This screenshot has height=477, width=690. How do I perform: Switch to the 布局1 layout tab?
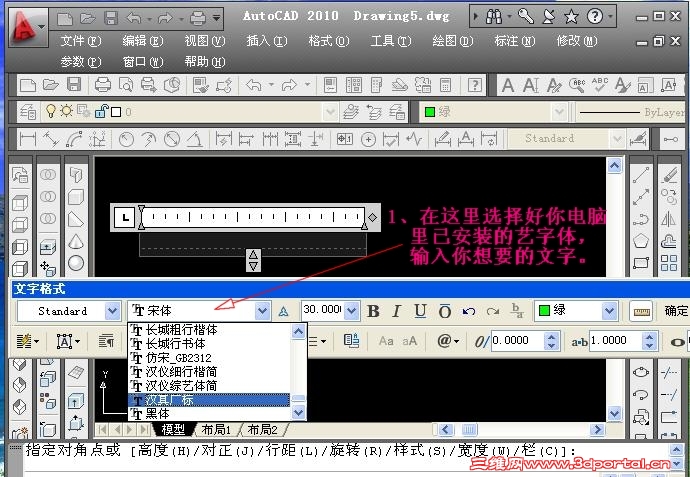(216, 429)
